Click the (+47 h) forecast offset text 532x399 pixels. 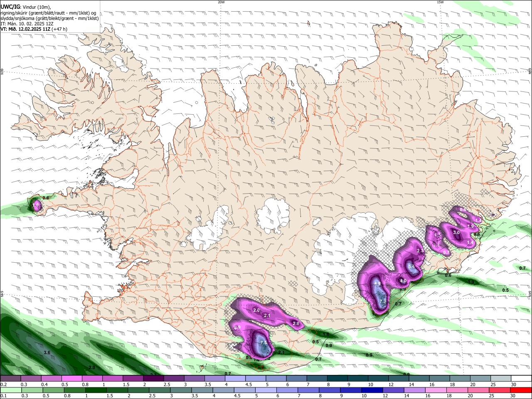59,29
